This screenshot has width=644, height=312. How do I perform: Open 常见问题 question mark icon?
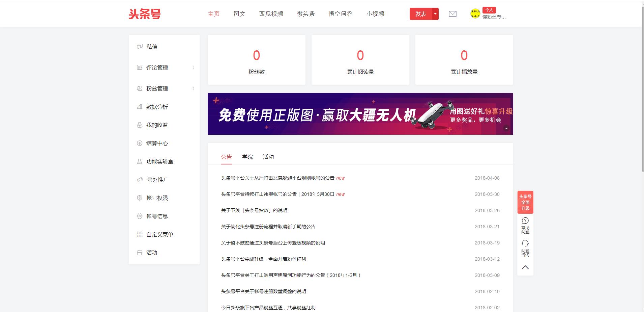click(525, 221)
